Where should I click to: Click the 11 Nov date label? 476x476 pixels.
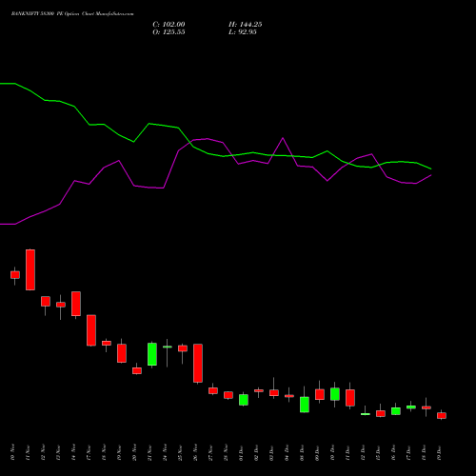[x=28, y=452]
